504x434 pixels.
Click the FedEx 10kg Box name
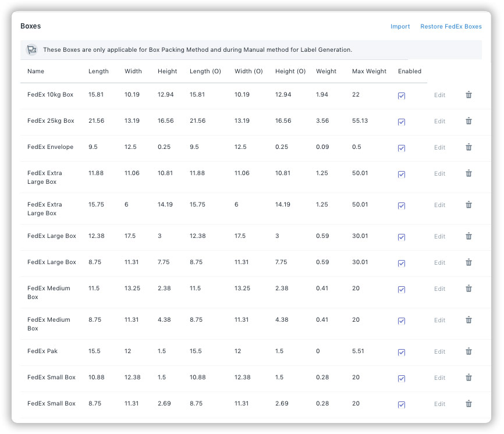tap(50, 95)
